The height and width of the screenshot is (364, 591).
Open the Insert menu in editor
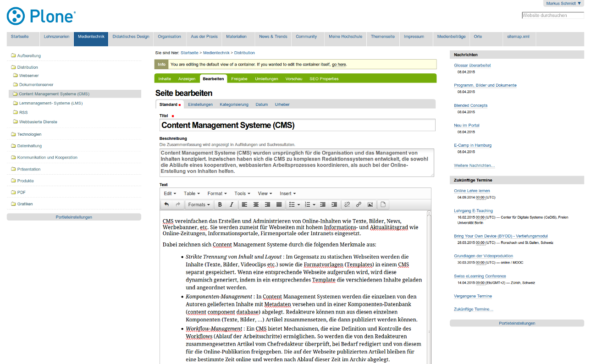(x=287, y=193)
